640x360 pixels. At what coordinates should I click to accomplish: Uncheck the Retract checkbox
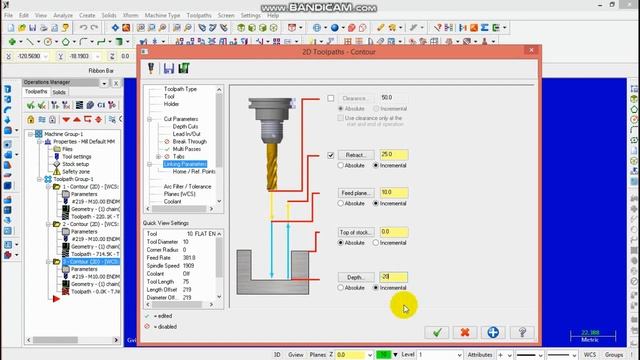(x=331, y=155)
